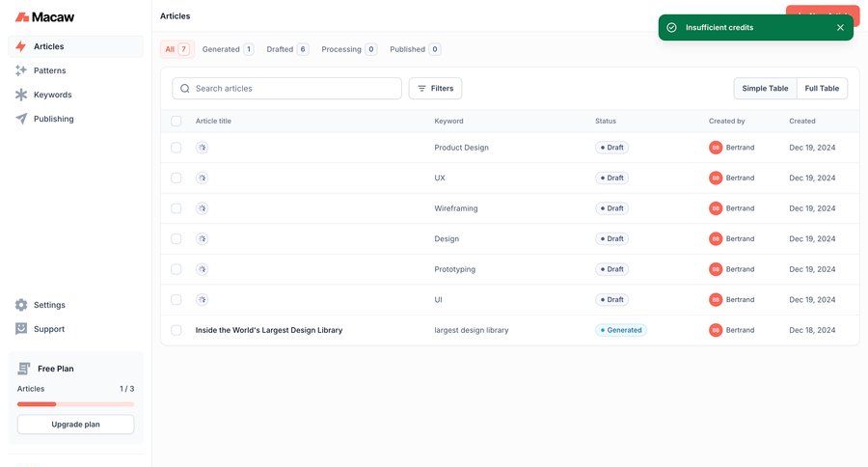868x467 pixels.
Task: Click the Free Plan icon
Action: click(x=24, y=369)
